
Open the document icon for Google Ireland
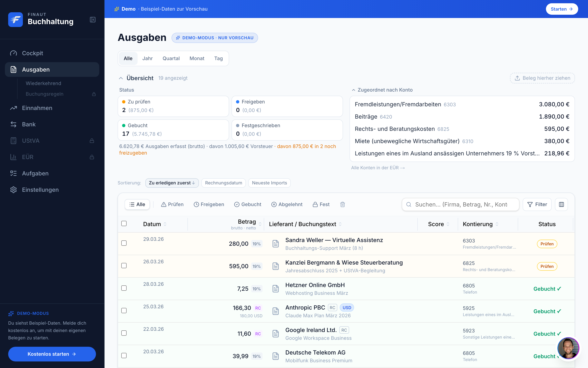(276, 334)
